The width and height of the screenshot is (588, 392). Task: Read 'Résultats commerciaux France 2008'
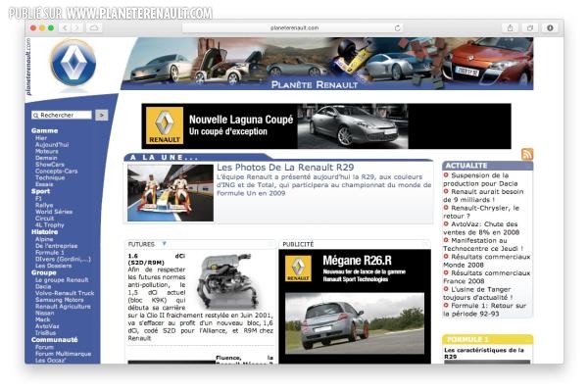487,276
